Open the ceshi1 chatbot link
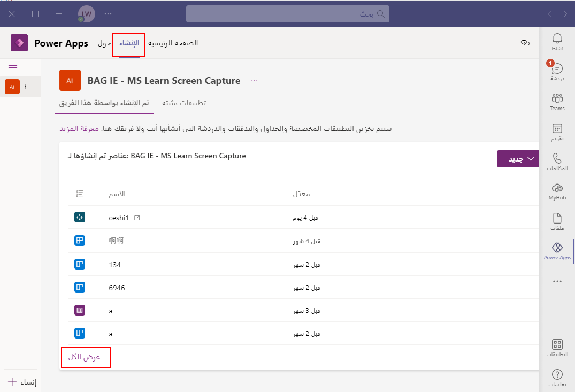This screenshot has width=575, height=392. click(x=119, y=218)
